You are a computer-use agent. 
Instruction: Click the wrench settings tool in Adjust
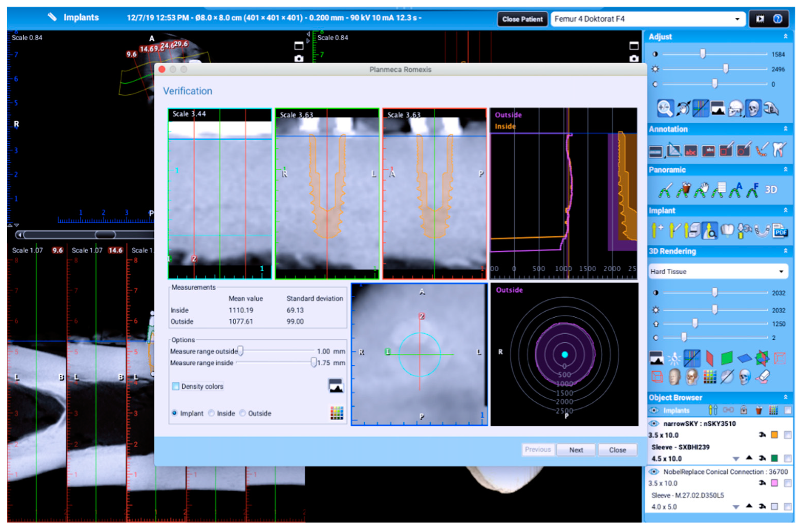[x=771, y=108]
